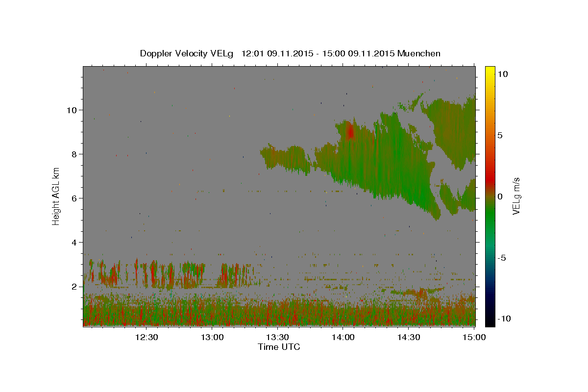Image resolution: width=588 pixels, height=392 pixels.
Task: Click the height tick label '2'
Action: pyautogui.click(x=74, y=286)
